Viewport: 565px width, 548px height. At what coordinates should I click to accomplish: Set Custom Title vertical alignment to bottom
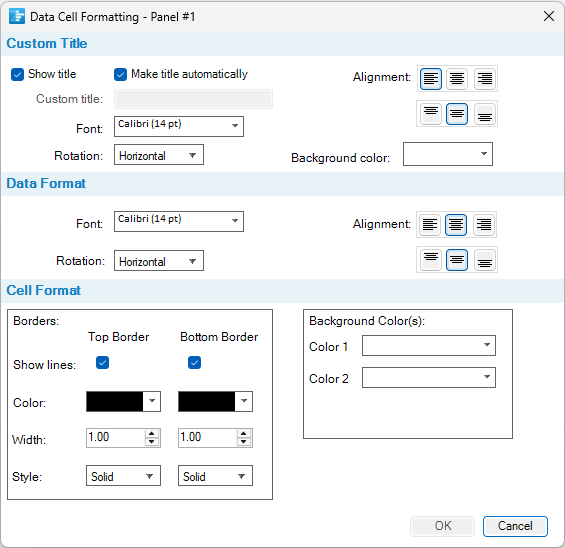(x=485, y=114)
